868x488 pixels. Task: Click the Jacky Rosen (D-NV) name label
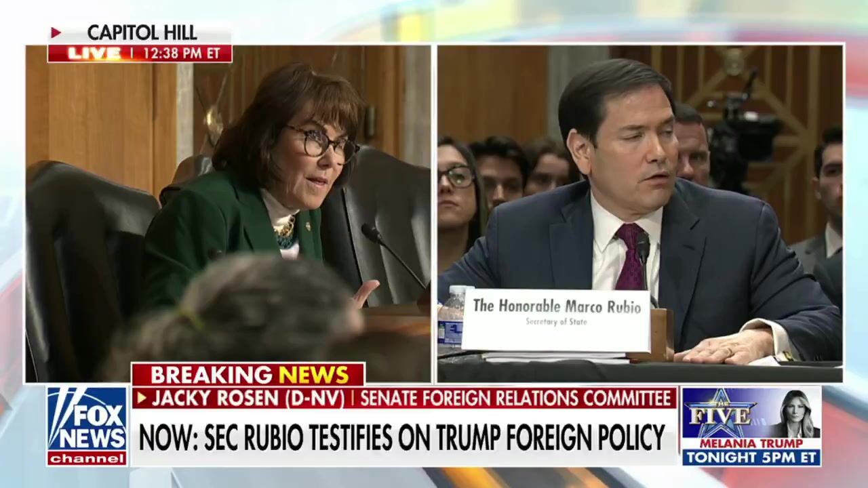(248, 399)
